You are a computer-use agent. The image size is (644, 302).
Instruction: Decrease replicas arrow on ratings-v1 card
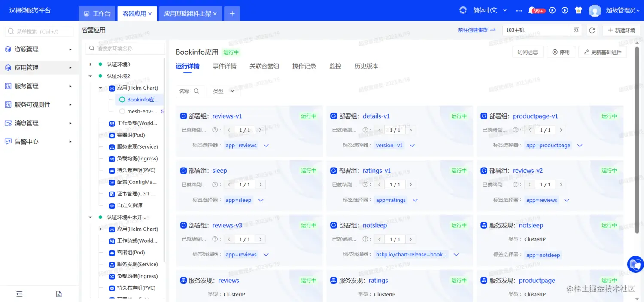380,185
